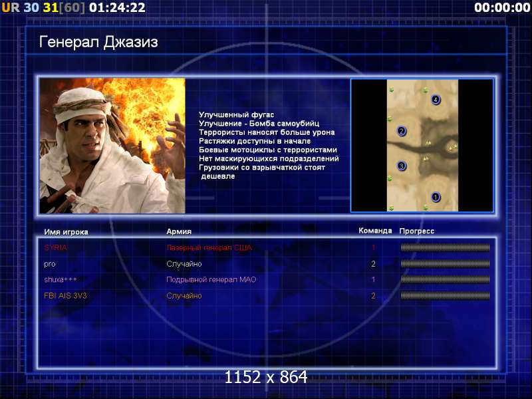Click the Команда column header

375,231
